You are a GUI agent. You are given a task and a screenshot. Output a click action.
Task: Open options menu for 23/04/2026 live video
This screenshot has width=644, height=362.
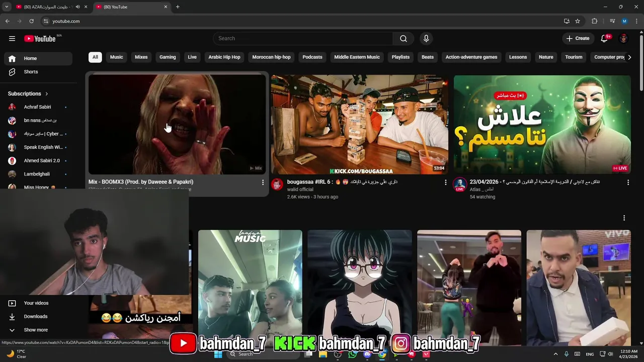tap(628, 183)
